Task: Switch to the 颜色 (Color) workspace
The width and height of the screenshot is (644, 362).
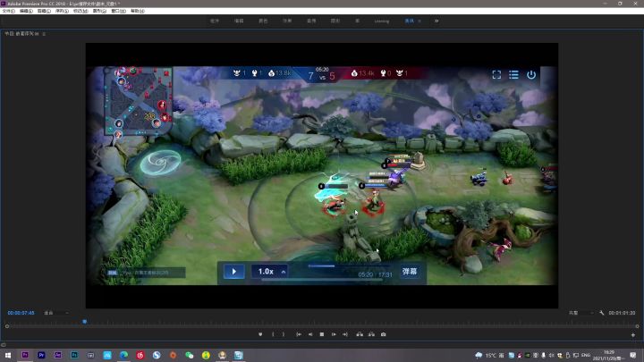Action: [x=263, y=21]
